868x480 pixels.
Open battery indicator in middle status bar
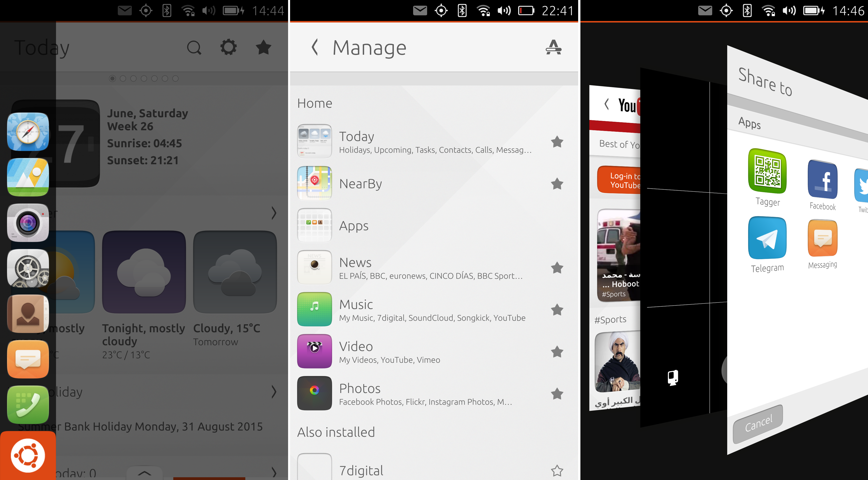(526, 11)
